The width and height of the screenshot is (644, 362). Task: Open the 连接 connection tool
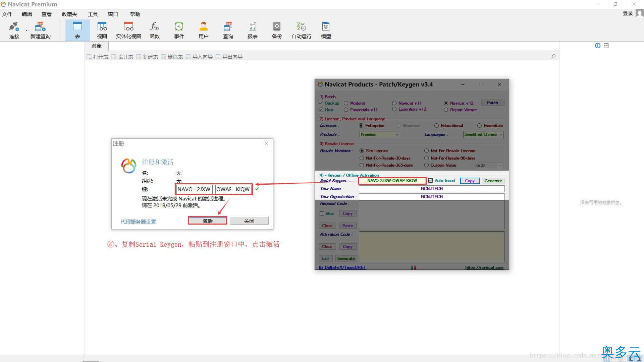tap(14, 30)
